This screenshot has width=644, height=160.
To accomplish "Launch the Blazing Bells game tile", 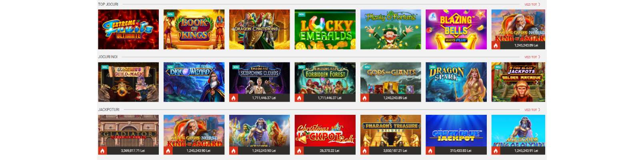I will pos(456,30).
